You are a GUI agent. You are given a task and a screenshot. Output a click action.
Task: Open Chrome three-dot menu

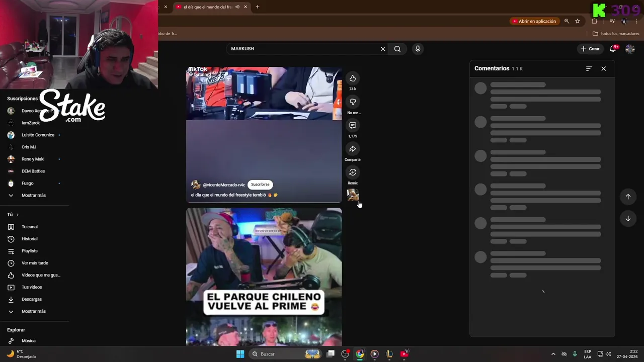coord(636,21)
